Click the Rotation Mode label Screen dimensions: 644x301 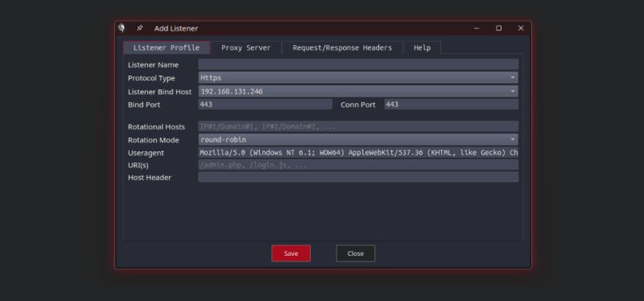(154, 140)
